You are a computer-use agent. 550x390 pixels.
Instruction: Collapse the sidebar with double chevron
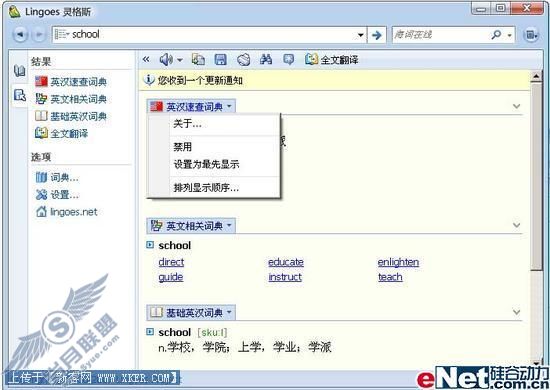[146, 59]
